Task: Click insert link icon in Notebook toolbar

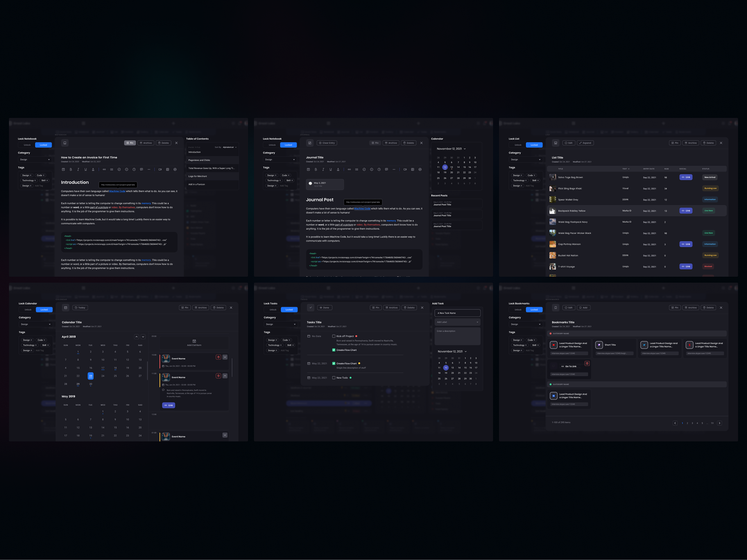Action: coord(104,170)
